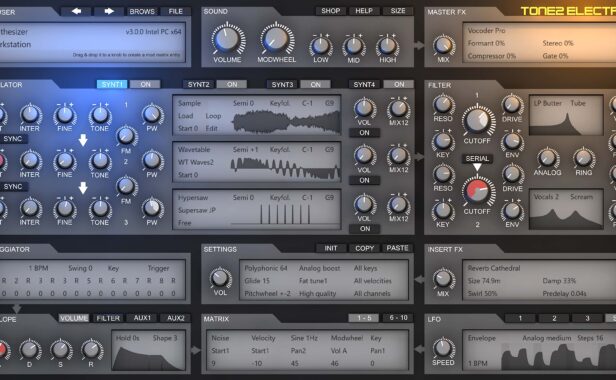Viewport: 616px width, 380px height.
Task: Click the ANALOG knob in filter
Action: [x=547, y=158]
